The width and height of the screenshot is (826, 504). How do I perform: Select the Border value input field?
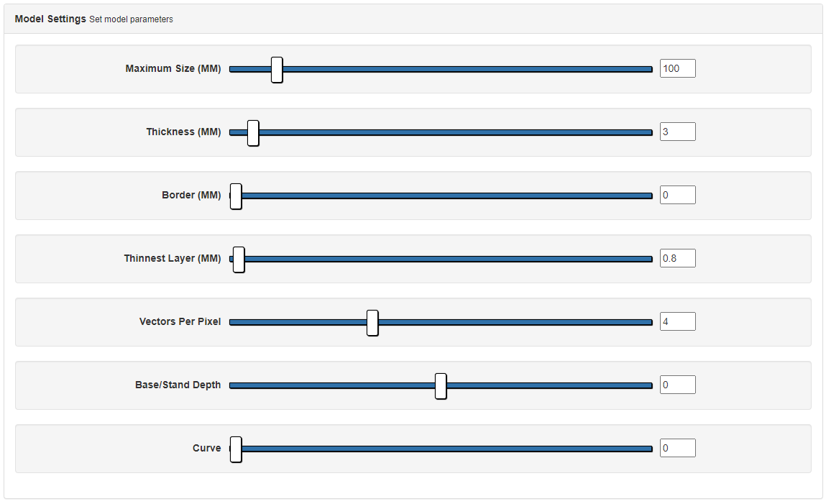click(x=677, y=195)
